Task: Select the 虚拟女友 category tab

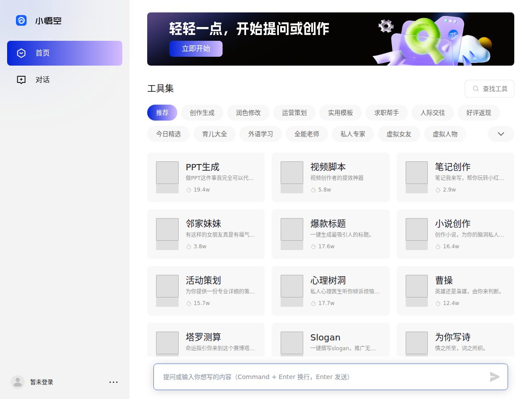Action: pos(399,134)
